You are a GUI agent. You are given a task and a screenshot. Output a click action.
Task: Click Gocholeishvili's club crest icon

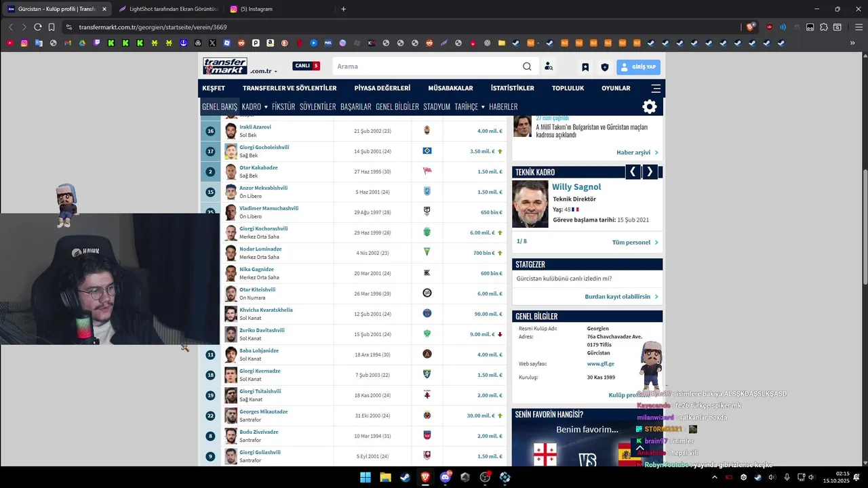point(427,150)
